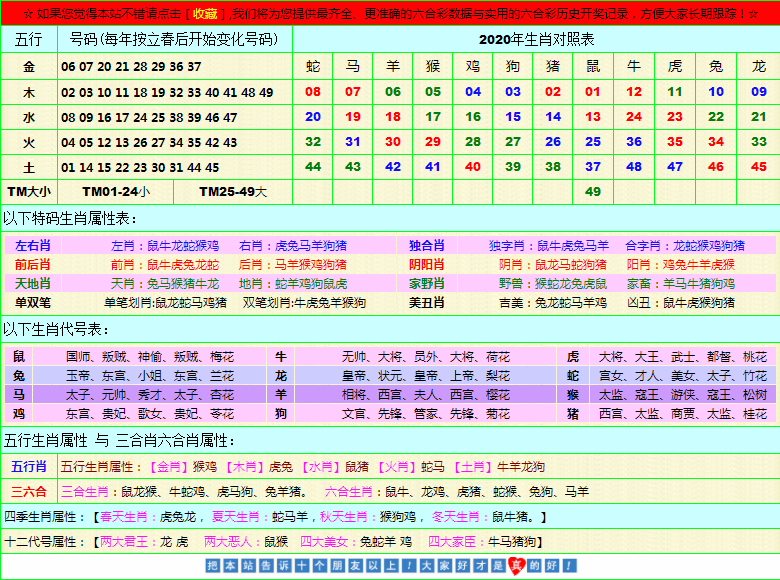Click blue number 09 under 龙 column

(x=759, y=92)
